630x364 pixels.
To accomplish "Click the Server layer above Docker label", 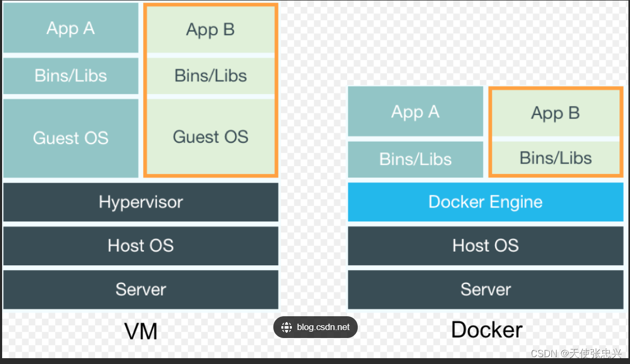I will 485,289.
